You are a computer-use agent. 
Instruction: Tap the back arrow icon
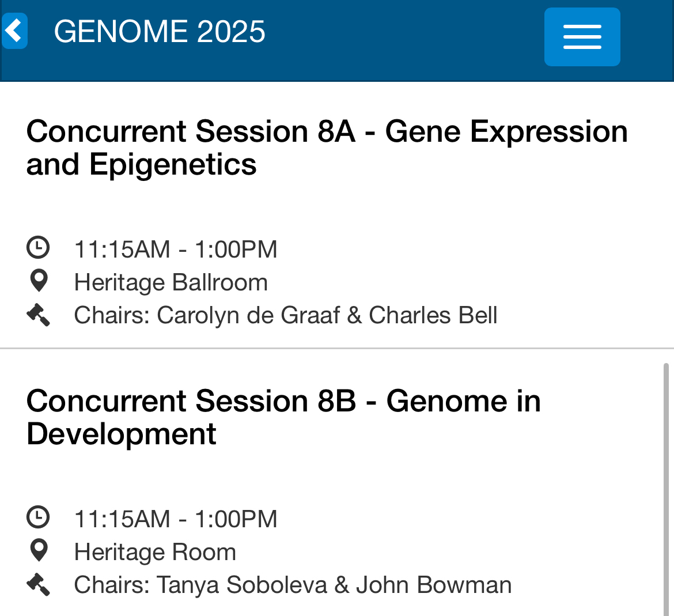pyautogui.click(x=15, y=31)
